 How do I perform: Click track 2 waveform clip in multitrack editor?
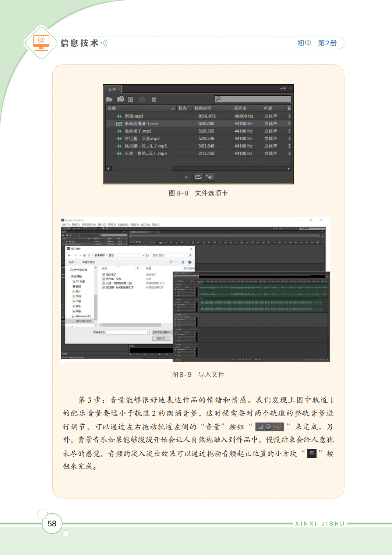[x=261, y=305]
